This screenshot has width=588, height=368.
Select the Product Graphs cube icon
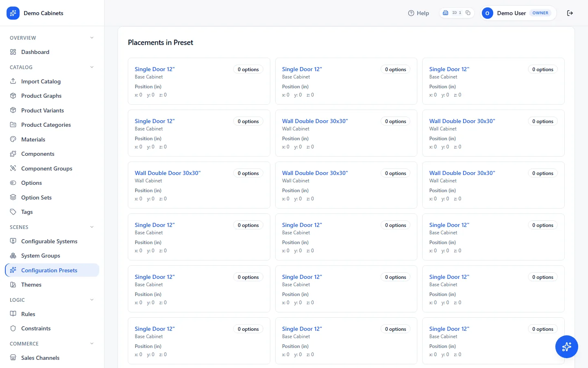point(13,96)
